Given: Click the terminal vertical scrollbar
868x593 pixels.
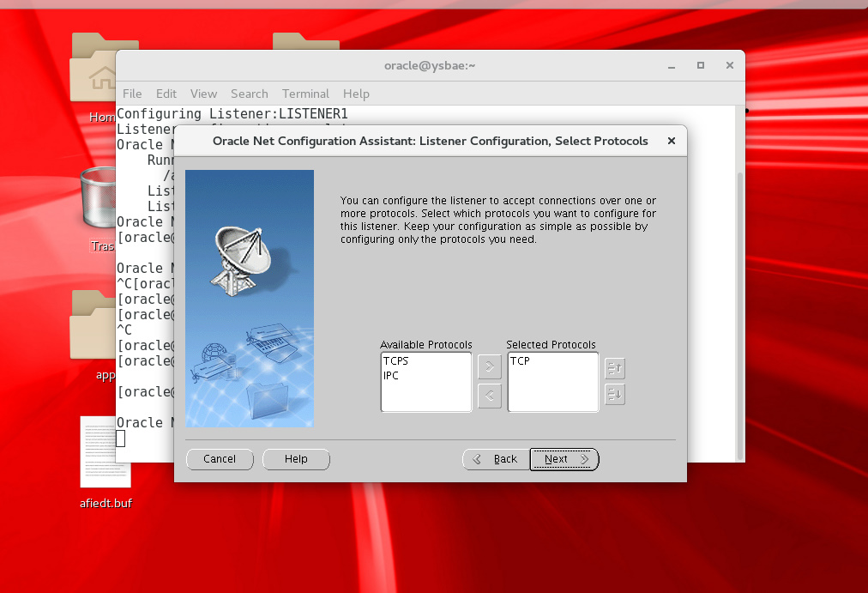Looking at the screenshot, I should click(x=740, y=317).
